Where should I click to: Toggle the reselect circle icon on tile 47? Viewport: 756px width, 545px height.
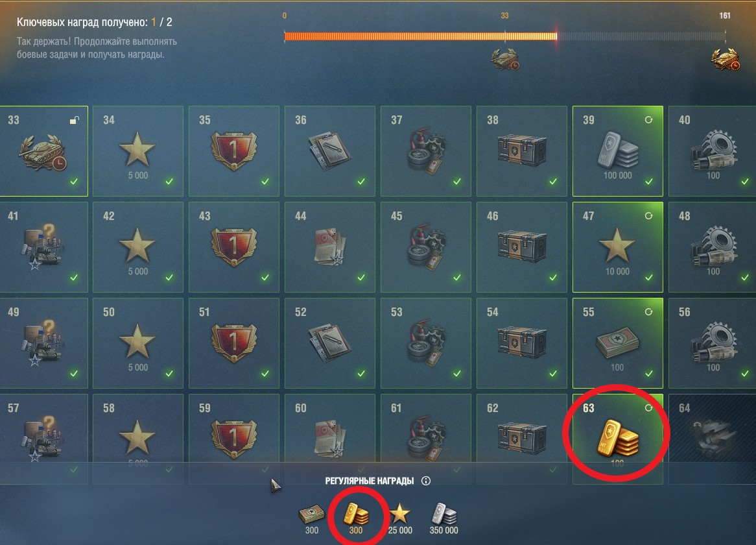(648, 216)
